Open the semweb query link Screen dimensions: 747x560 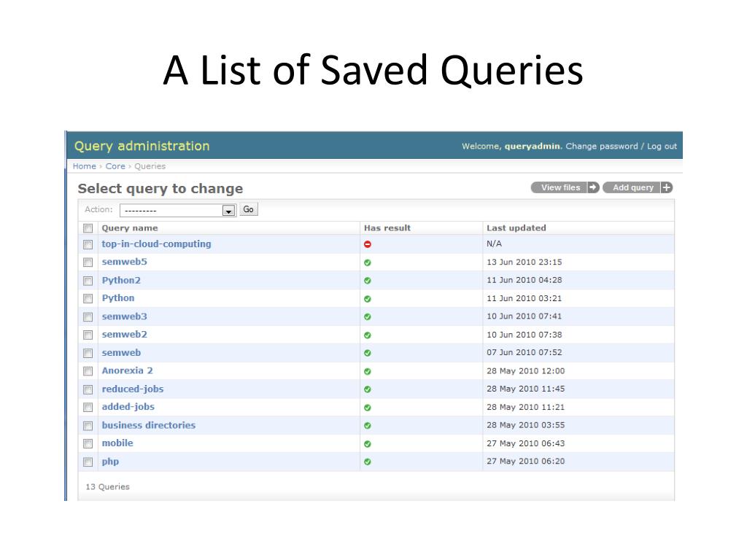[121, 353]
